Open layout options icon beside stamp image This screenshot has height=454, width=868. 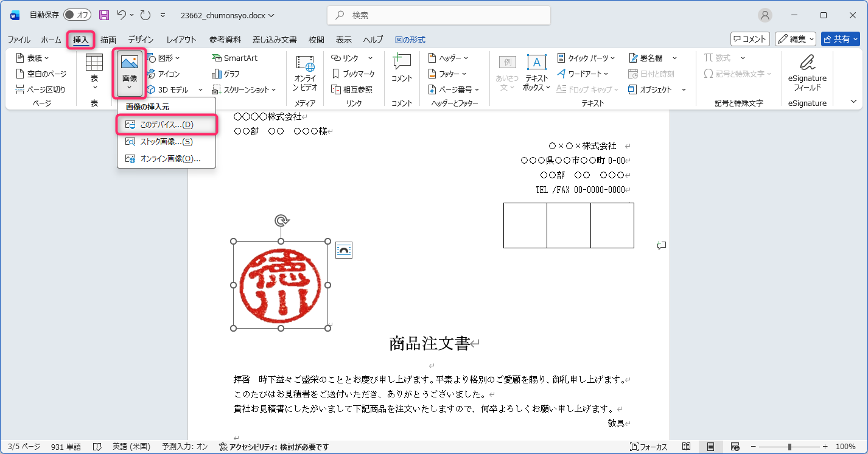coord(344,250)
